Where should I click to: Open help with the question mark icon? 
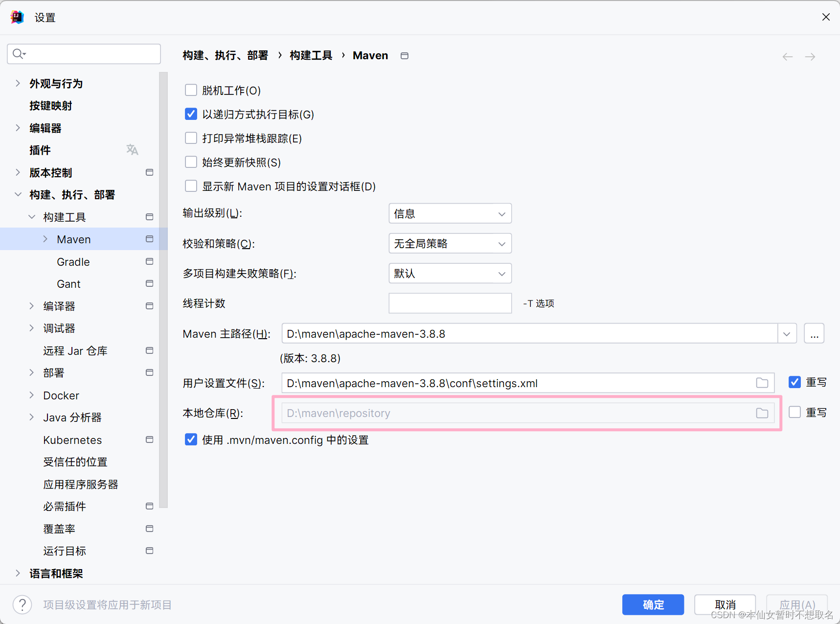23,604
